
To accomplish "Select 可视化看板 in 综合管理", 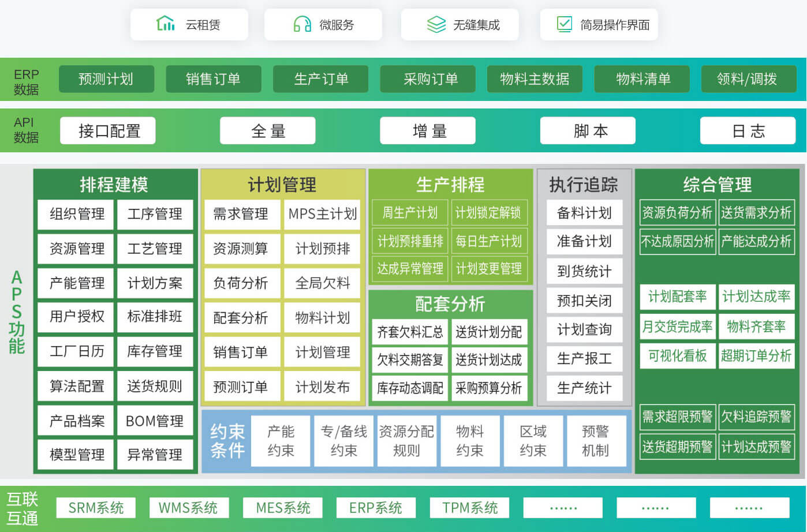I will click(x=677, y=356).
